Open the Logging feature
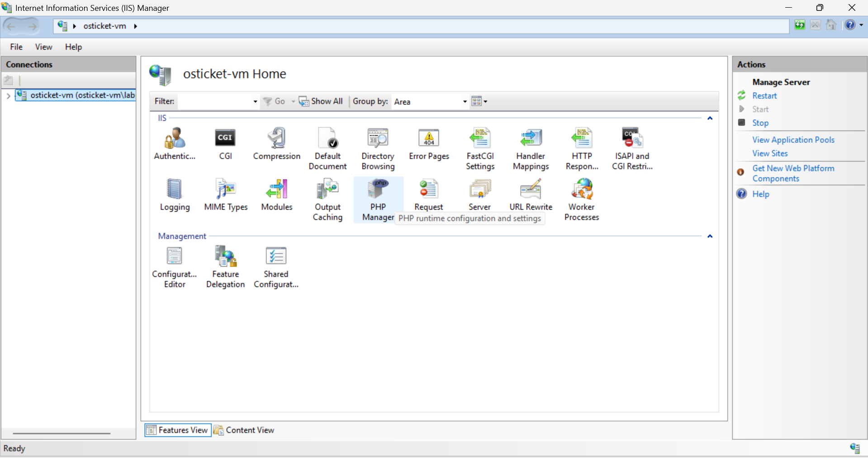Screen dimensions: 868x458 (x=175, y=195)
